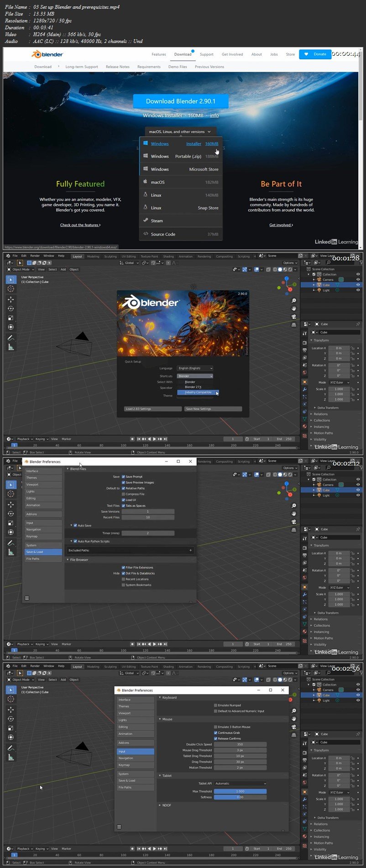Open the Tablet API Automatic dropdown

(x=240, y=783)
